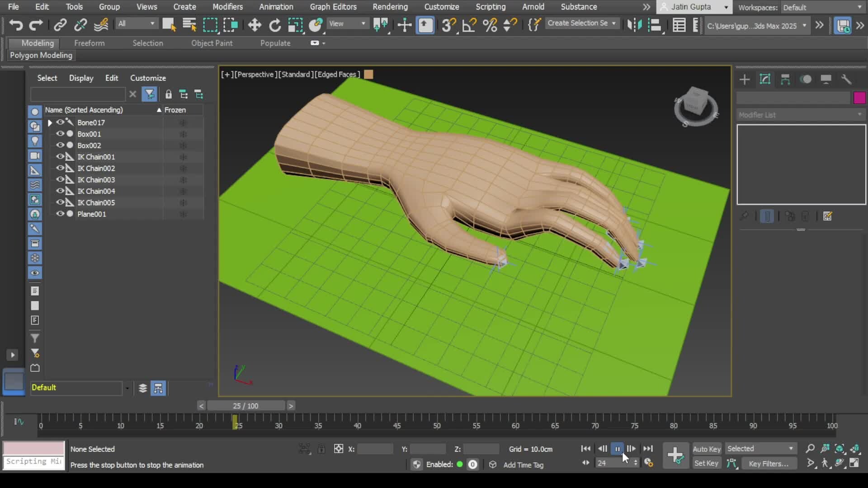Open the Modifier List dropdown
Image resolution: width=868 pixels, height=488 pixels.
coord(800,115)
